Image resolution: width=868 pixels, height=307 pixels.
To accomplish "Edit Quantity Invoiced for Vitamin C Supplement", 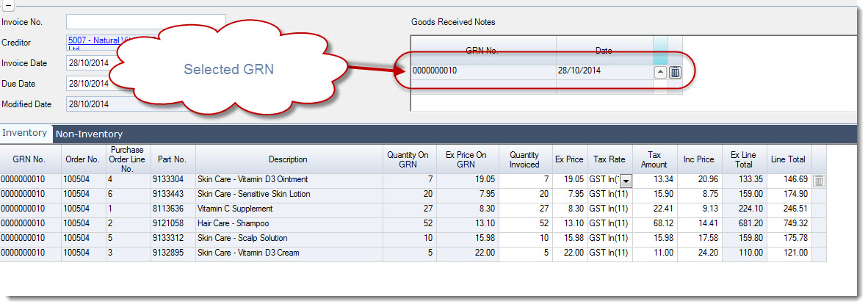I will (x=525, y=209).
